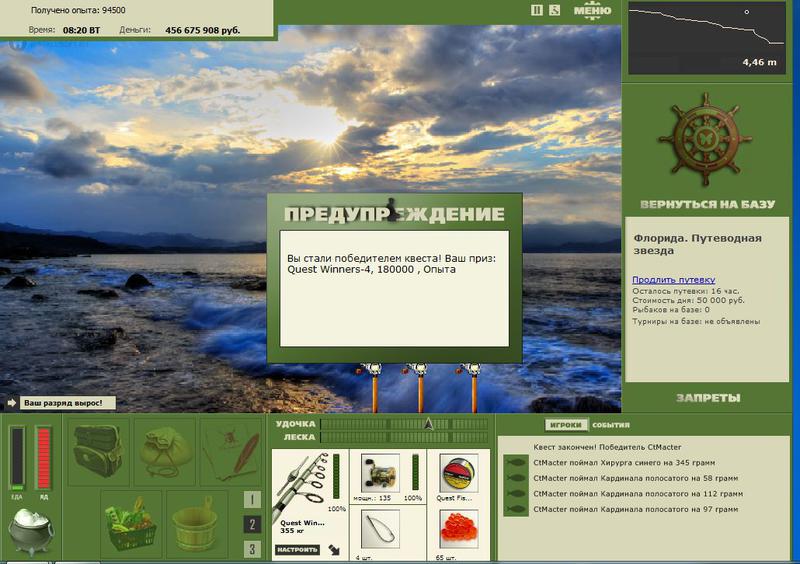
Task: Click the Стоимость дня: 50 000 руб. line
Action: pyautogui.click(x=688, y=300)
